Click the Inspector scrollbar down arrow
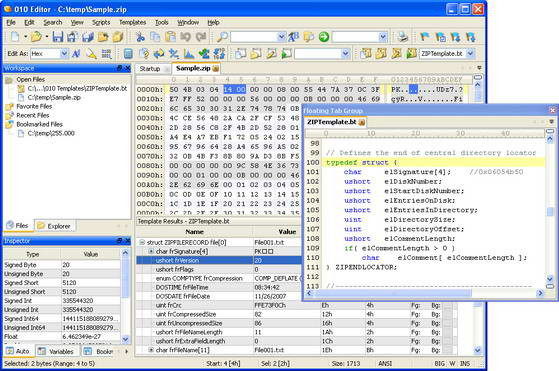Image resolution: width=559 pixels, height=371 pixels. tap(125, 340)
